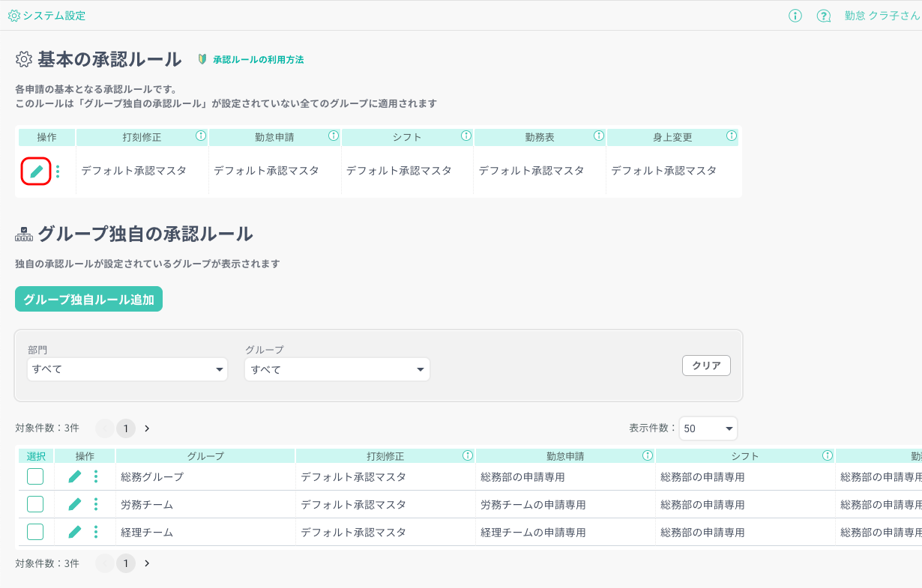Edit 経理チーム rule with pencil icon
The height and width of the screenshot is (588, 922).
point(74,532)
